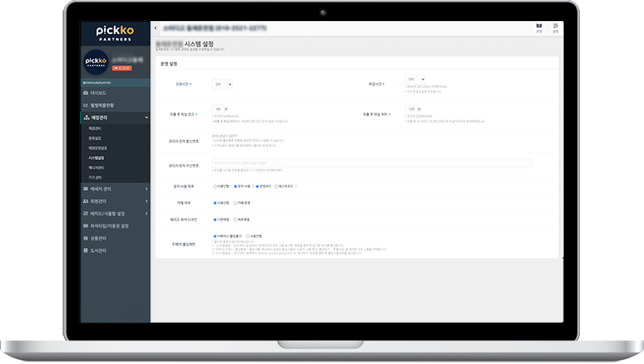
Task: Click the 대시보드 dashboard icon in sidebar
Action: click(85, 93)
